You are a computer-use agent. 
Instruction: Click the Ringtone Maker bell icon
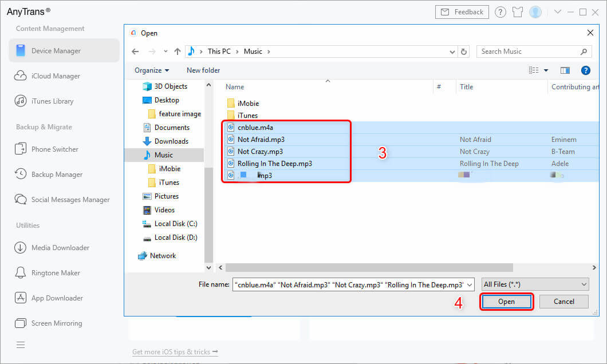[x=20, y=272]
